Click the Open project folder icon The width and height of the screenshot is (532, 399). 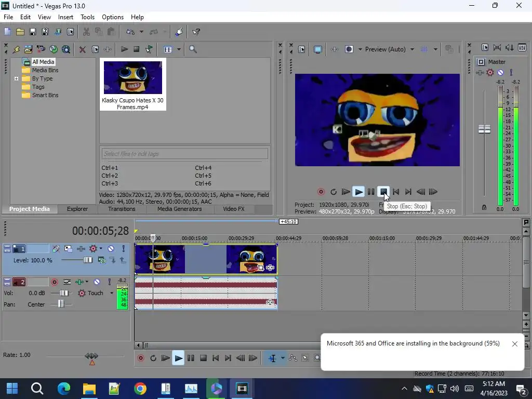coord(20,32)
